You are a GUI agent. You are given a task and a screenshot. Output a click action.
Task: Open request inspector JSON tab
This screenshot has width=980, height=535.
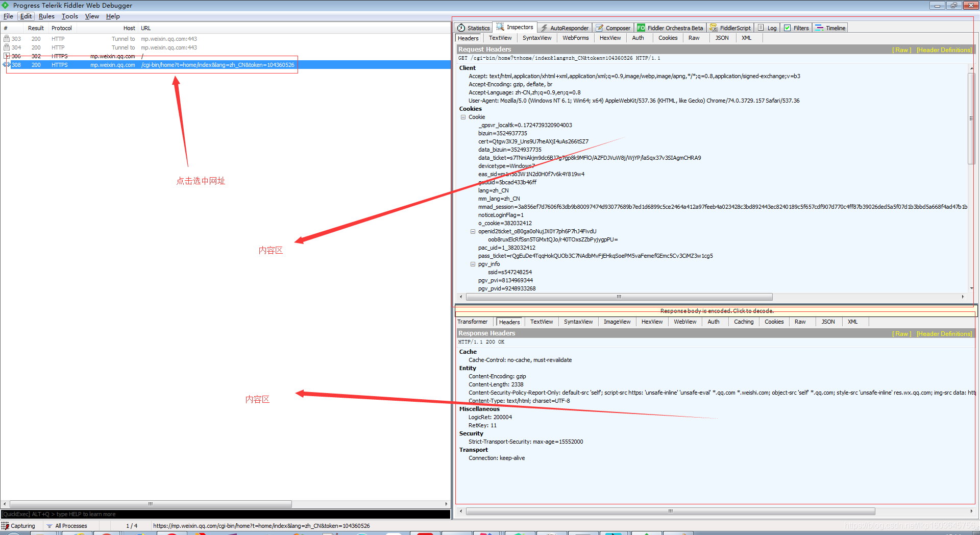(x=722, y=38)
